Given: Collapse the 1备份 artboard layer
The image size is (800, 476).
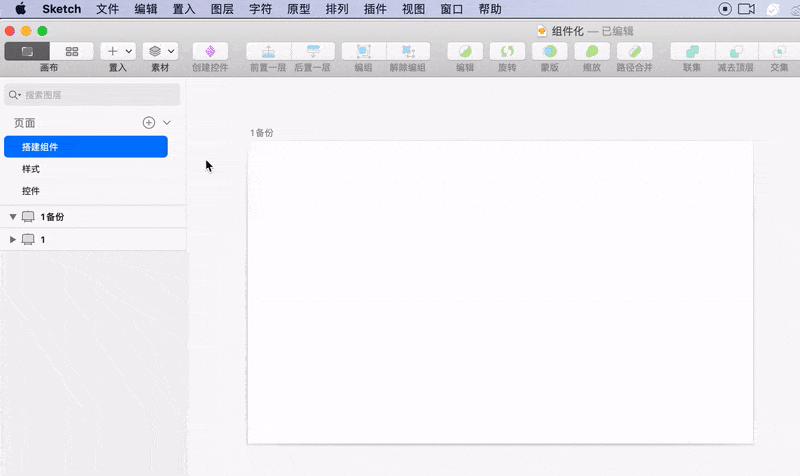Looking at the screenshot, I should click(x=13, y=217).
